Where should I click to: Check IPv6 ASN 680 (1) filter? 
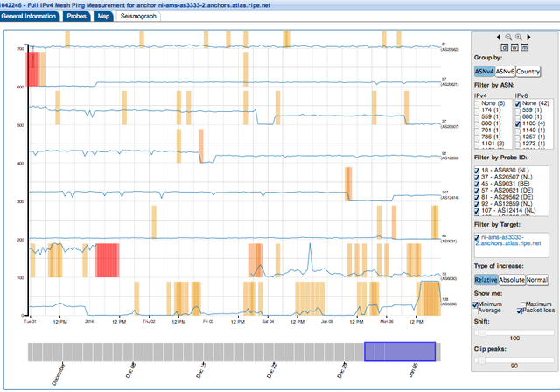[518, 117]
